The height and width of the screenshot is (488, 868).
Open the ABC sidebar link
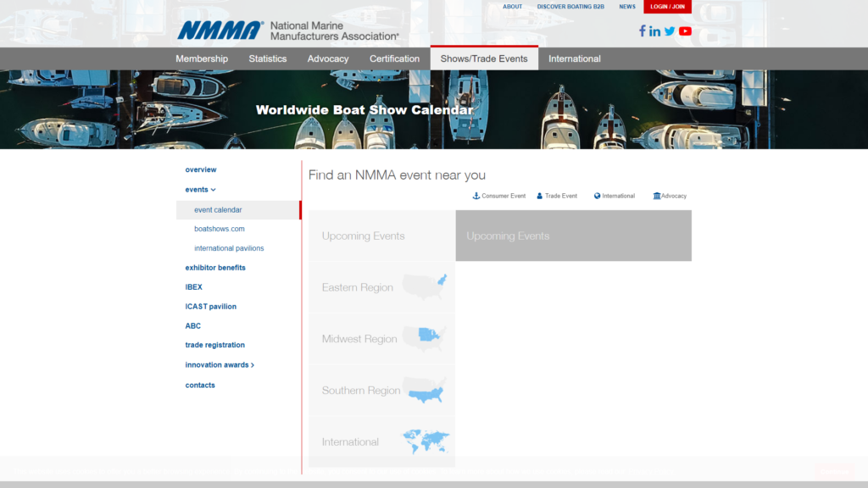193,326
